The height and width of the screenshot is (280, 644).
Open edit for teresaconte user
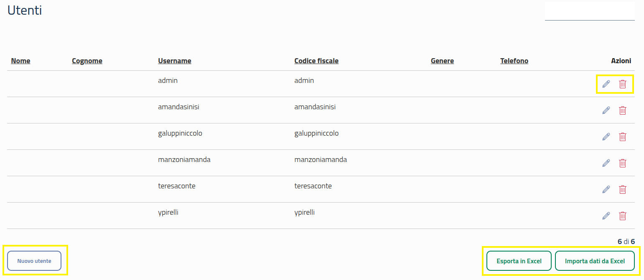606,190
